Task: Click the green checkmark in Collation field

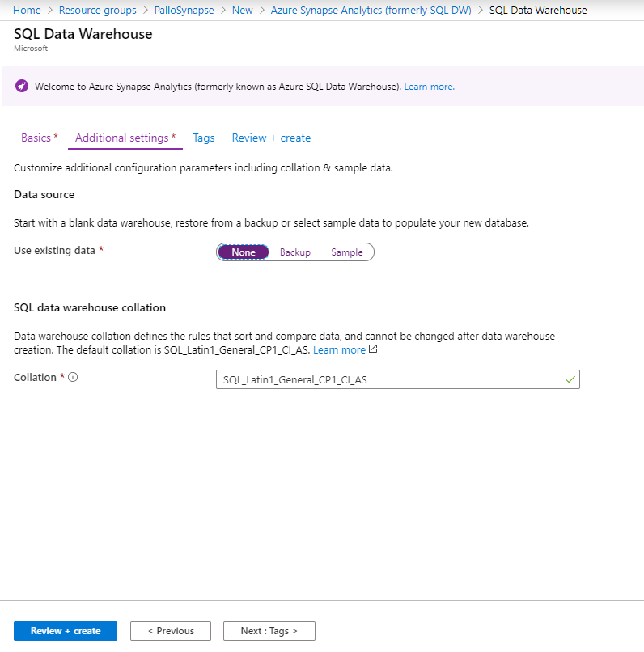Action: point(570,379)
